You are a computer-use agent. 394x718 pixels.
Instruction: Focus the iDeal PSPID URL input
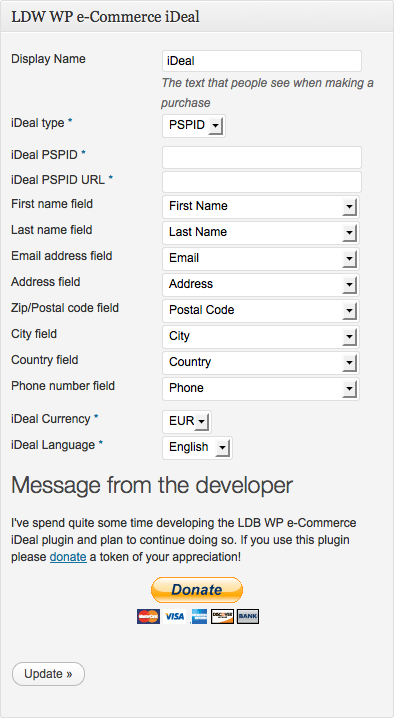[x=262, y=182]
